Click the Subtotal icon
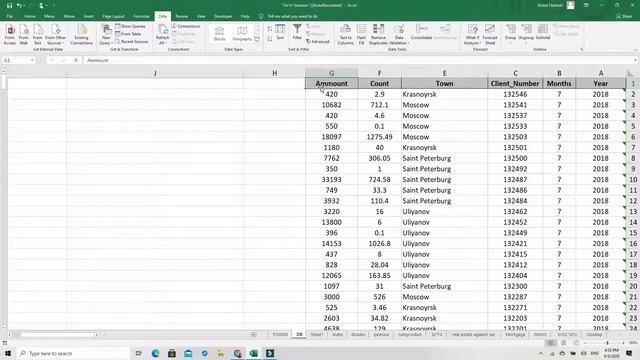 [543, 32]
